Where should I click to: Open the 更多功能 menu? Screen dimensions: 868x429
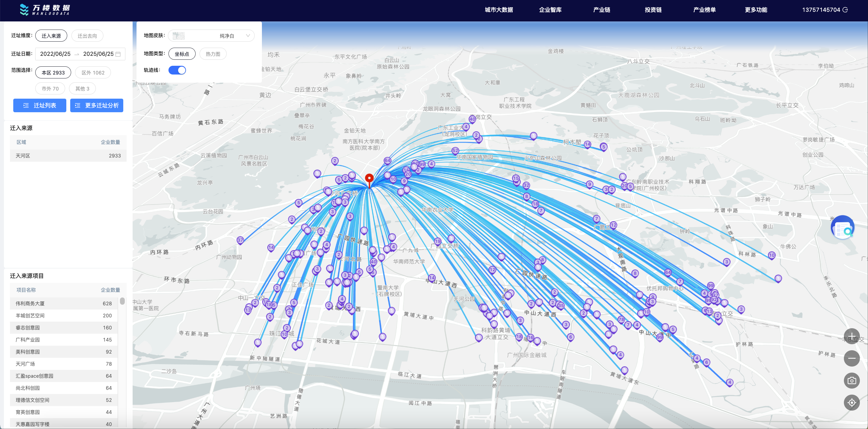(x=756, y=10)
